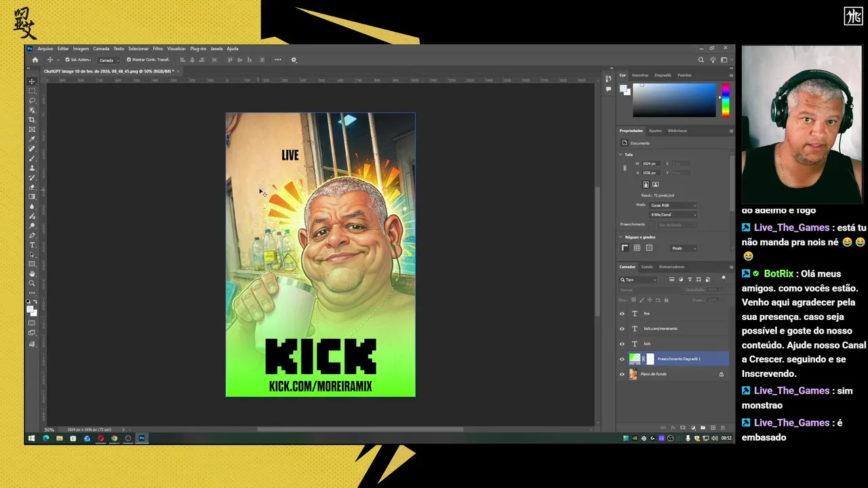Collapse the Tela section
868x488 pixels.
click(621, 155)
